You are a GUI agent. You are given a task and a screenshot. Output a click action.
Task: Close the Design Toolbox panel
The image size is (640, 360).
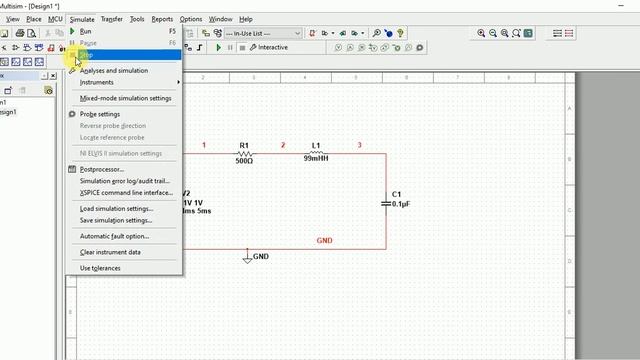click(x=53, y=76)
